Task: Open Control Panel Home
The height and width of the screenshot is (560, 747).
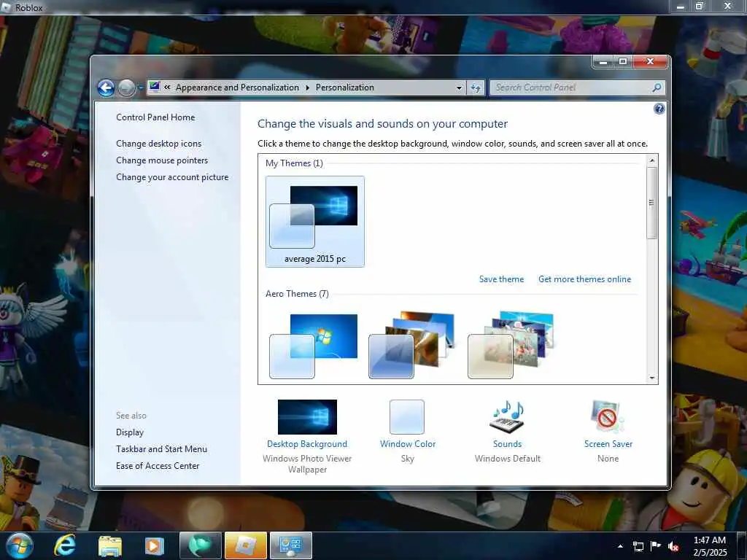Action: [x=155, y=117]
